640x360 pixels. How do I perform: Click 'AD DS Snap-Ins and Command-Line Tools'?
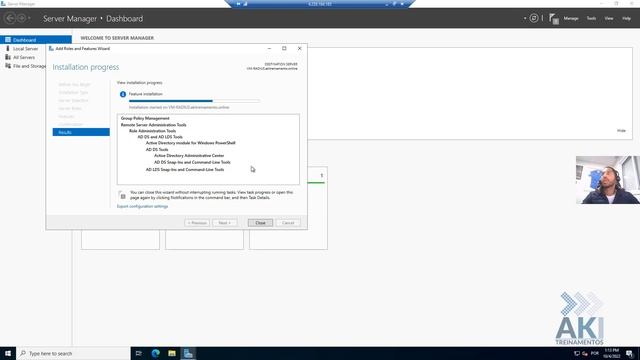point(192,162)
